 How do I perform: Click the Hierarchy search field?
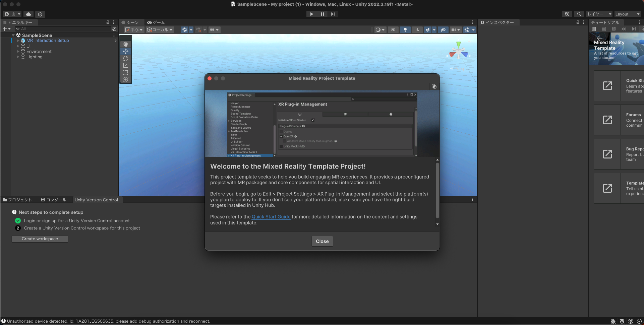[x=63, y=29]
